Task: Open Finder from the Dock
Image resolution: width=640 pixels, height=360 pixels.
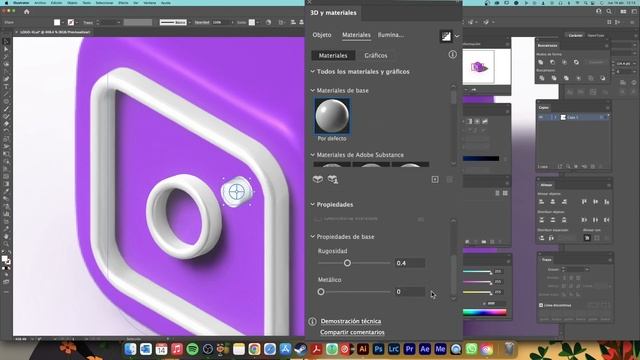Action: point(130,349)
